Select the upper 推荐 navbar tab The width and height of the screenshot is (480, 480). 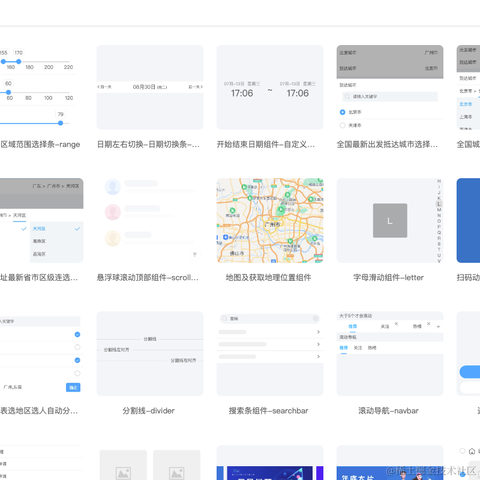tap(353, 326)
